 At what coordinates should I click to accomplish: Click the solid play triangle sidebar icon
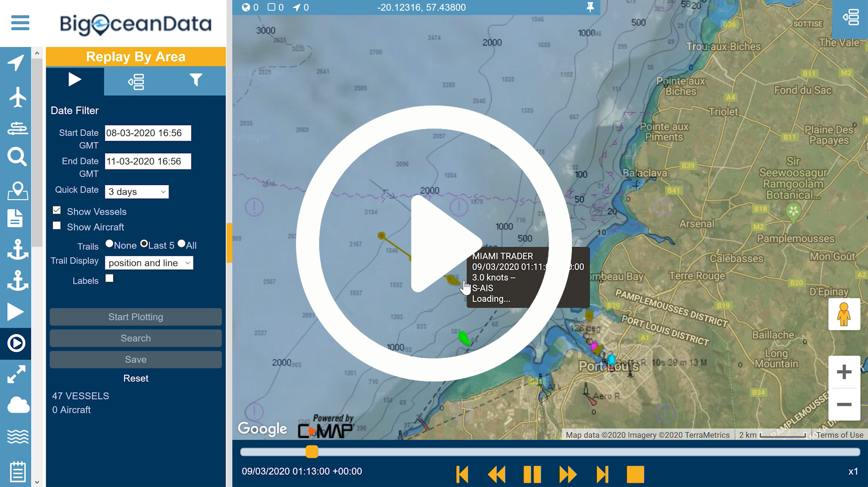click(x=15, y=312)
